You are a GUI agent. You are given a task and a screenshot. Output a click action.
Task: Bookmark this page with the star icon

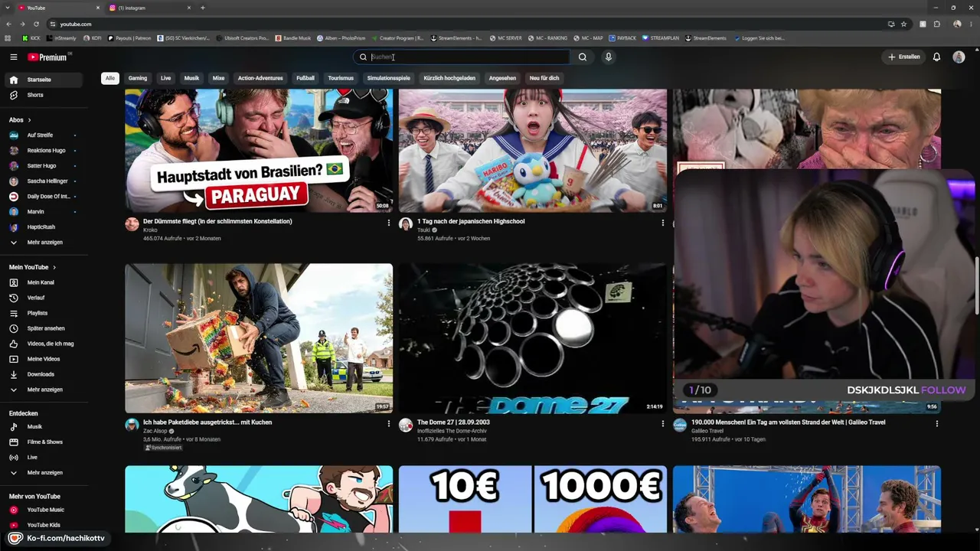(x=903, y=24)
